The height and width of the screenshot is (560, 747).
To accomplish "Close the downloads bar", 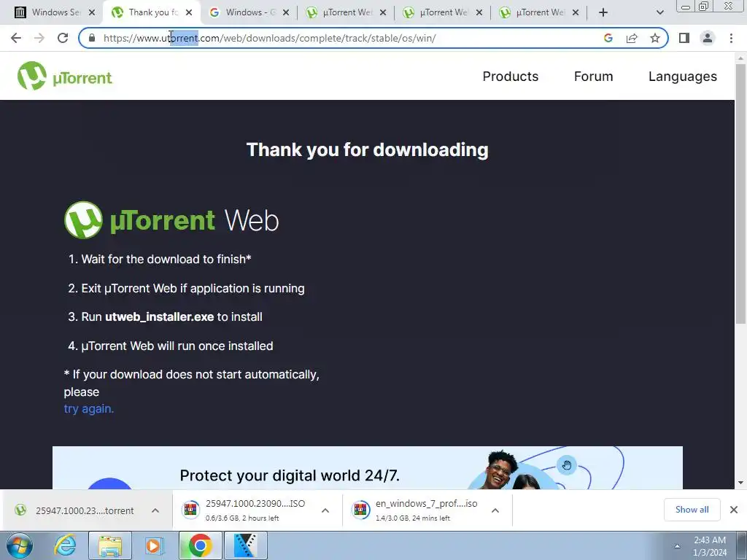I will [734, 510].
